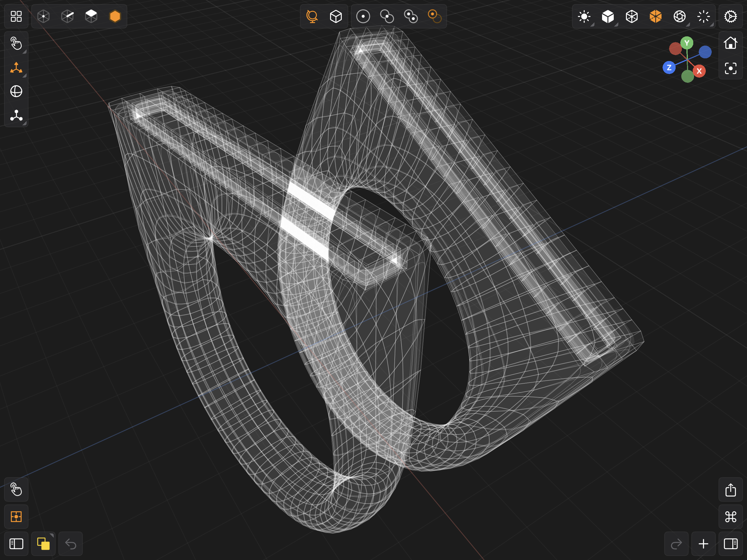
Task: Select orange object selection mode
Action: [115, 16]
